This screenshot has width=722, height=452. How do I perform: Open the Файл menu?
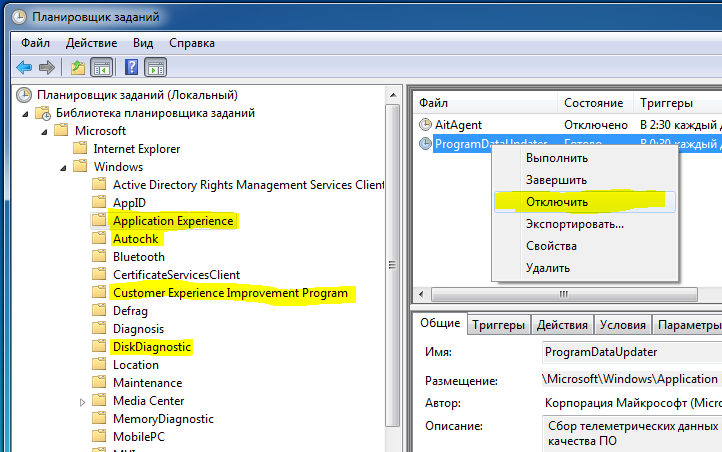coord(35,43)
